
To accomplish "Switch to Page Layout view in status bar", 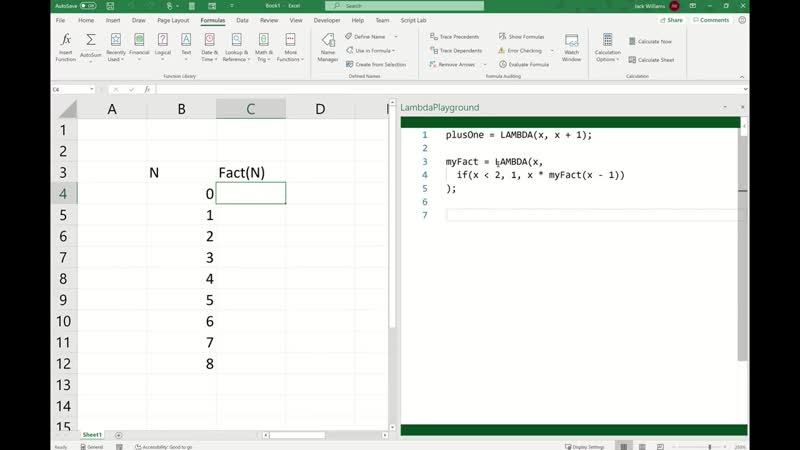I will (643, 447).
